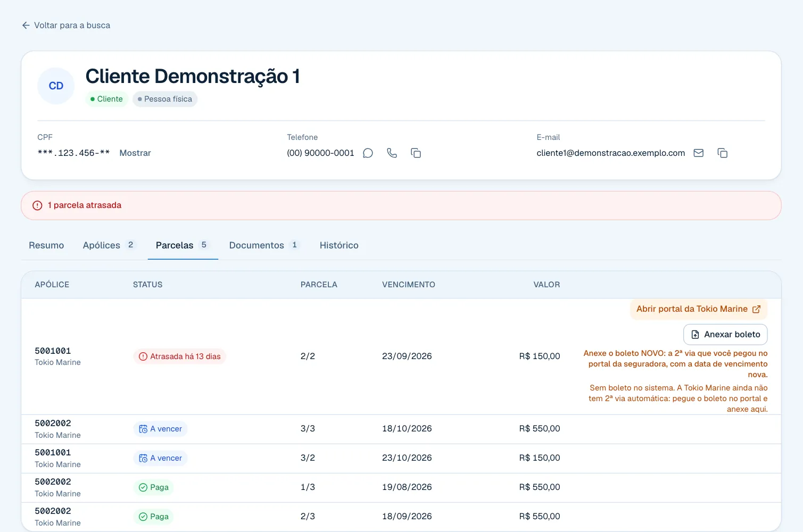803x532 pixels.
Task: Click the Pessoa física badge
Action: pyautogui.click(x=165, y=99)
